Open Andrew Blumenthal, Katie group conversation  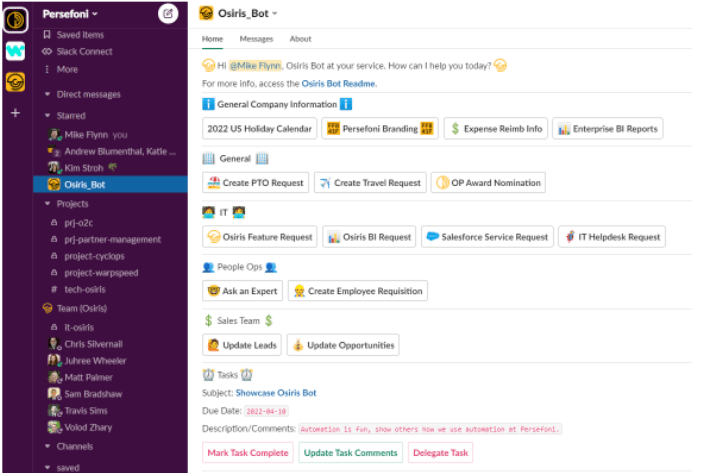[x=110, y=152]
